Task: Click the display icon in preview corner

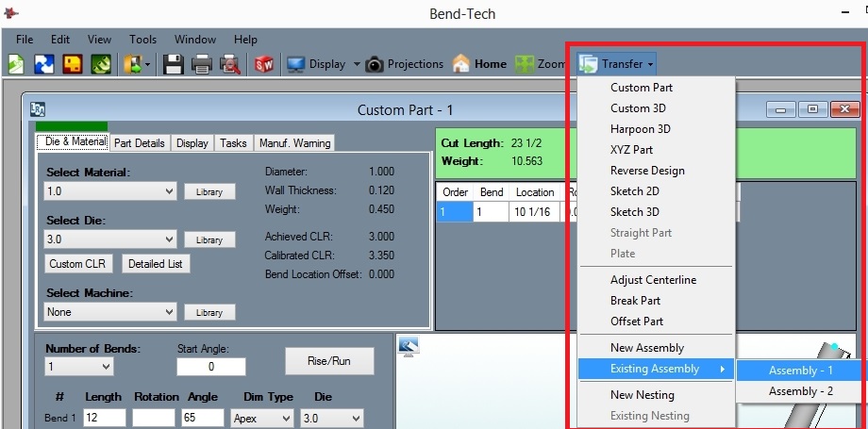Action: pos(409,347)
